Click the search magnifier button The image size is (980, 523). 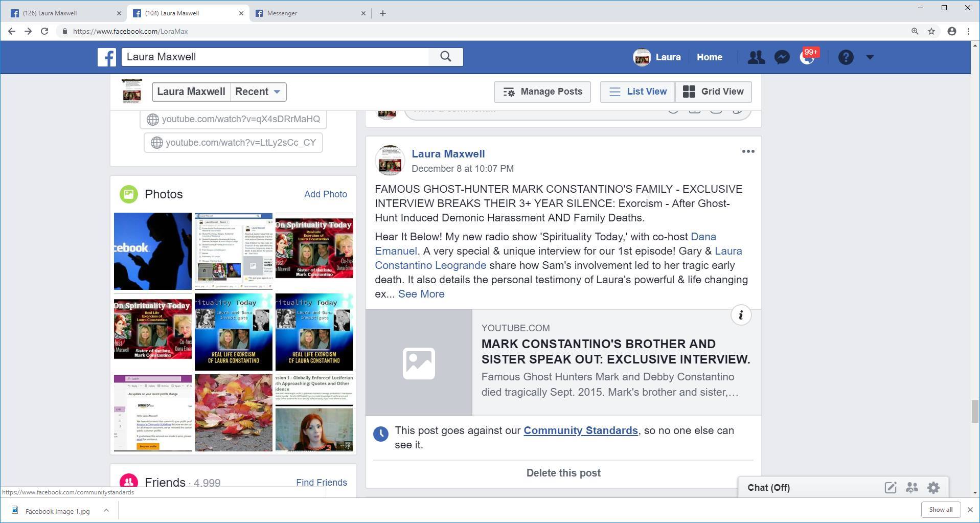[446, 57]
